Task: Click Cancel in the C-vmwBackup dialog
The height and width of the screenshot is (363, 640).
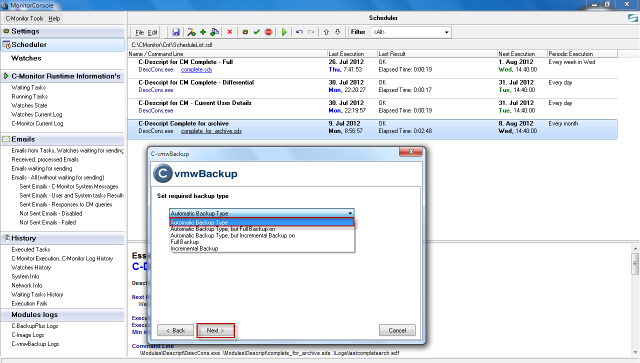Action: tap(397, 330)
